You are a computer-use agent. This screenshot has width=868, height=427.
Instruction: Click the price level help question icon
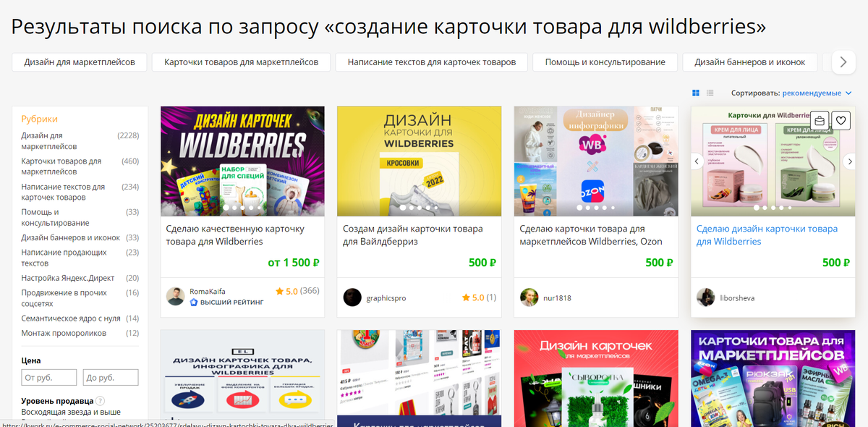(x=101, y=401)
